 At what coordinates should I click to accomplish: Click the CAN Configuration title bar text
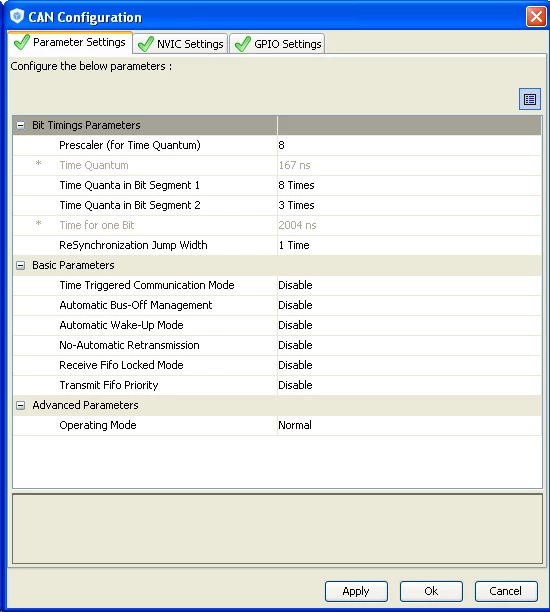(x=85, y=17)
